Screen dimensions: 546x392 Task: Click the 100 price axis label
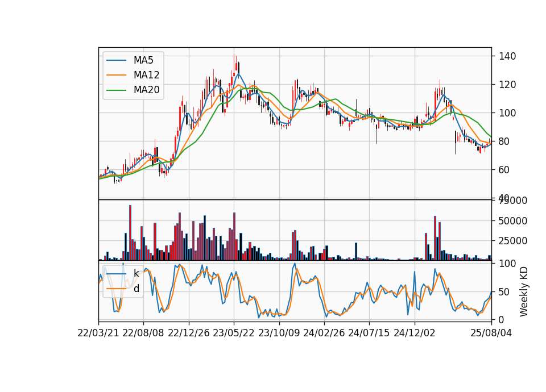click(x=507, y=113)
